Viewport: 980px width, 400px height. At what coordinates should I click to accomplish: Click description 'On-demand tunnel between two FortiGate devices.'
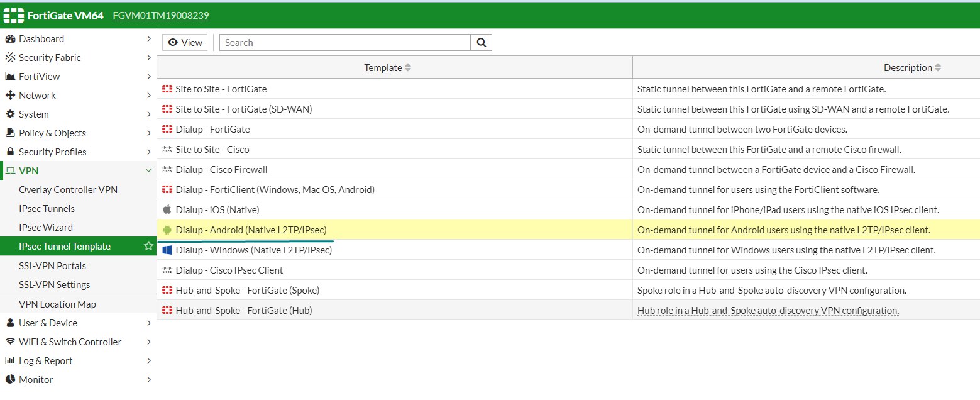tap(742, 130)
